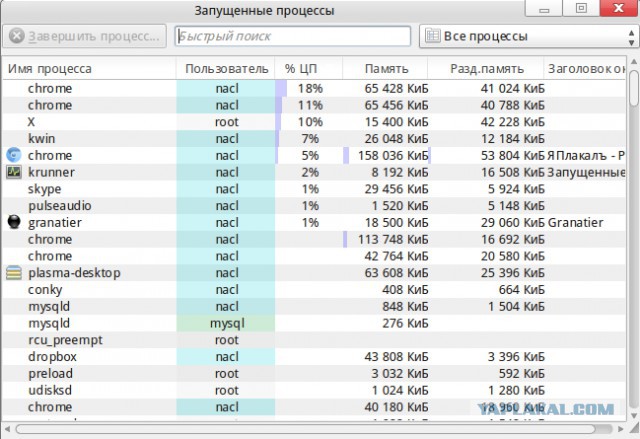Click the truncated 'Заголовок ок' window title column header
The height and width of the screenshot is (439, 640).
tap(585, 69)
